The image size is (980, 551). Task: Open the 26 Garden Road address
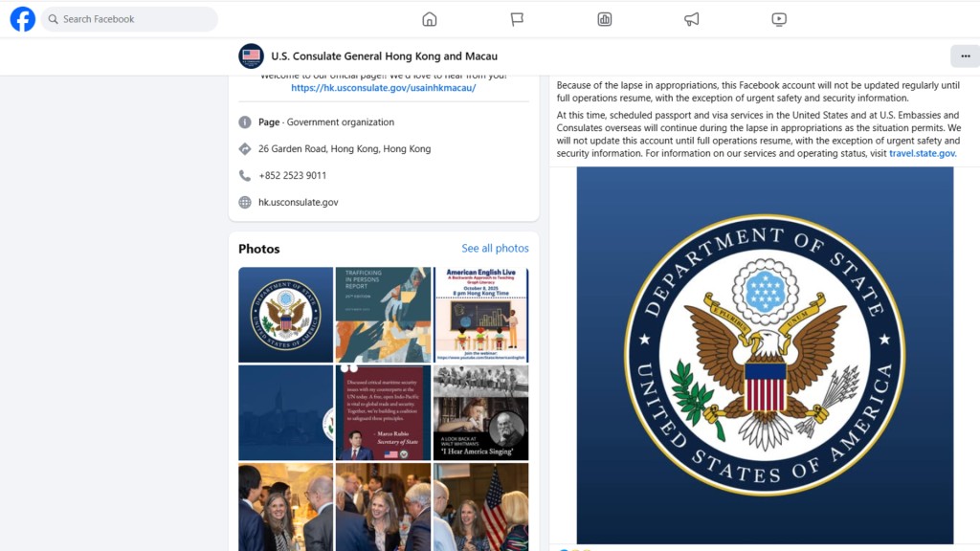coord(345,148)
